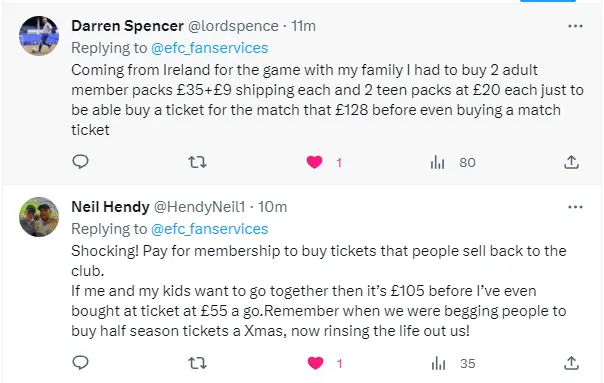Screen dimensions: 604x383
Task: Visit Darren Spencer's profile by name
Action: click(127, 26)
